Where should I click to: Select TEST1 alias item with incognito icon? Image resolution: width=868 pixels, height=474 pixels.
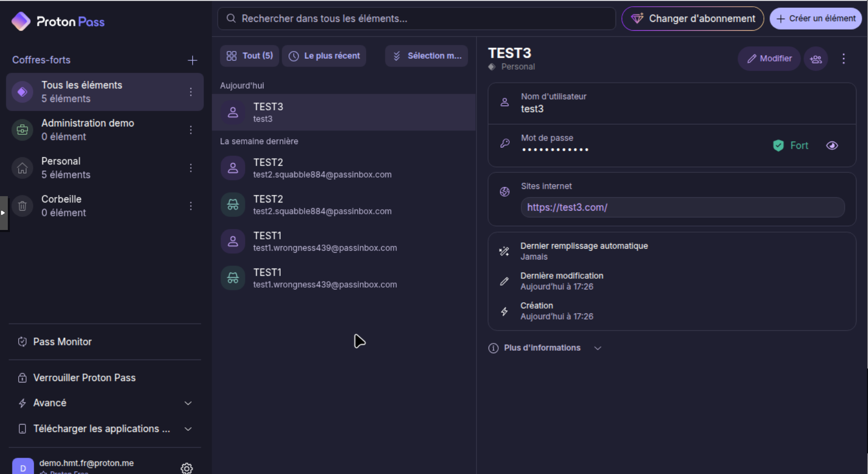pyautogui.click(x=344, y=278)
